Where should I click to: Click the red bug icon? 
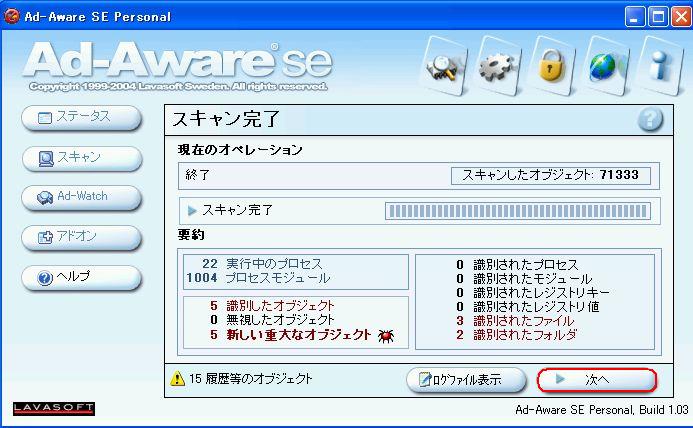(386, 336)
